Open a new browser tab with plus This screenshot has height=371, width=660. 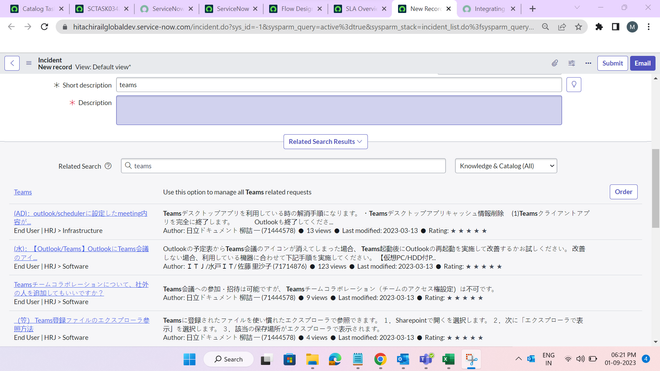[532, 8]
